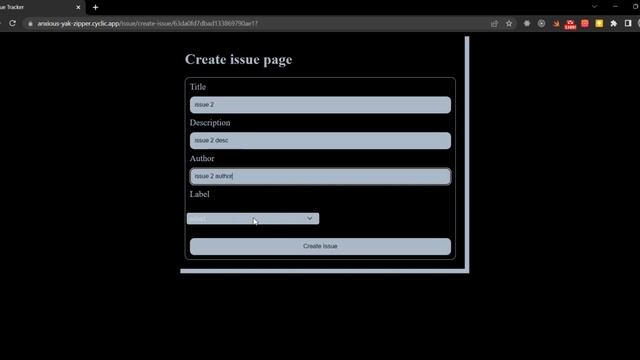Click the lock icon in the address bar
640x360 pixels.
point(30,24)
